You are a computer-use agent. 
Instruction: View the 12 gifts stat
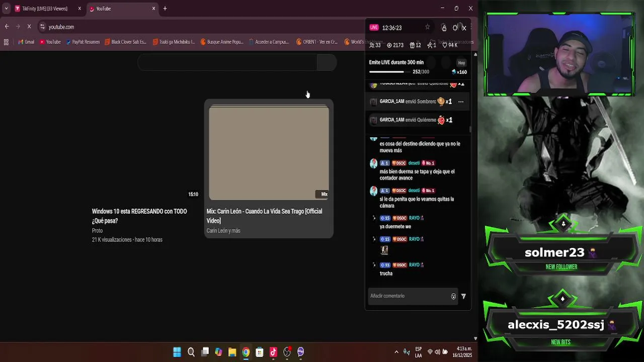point(415,45)
